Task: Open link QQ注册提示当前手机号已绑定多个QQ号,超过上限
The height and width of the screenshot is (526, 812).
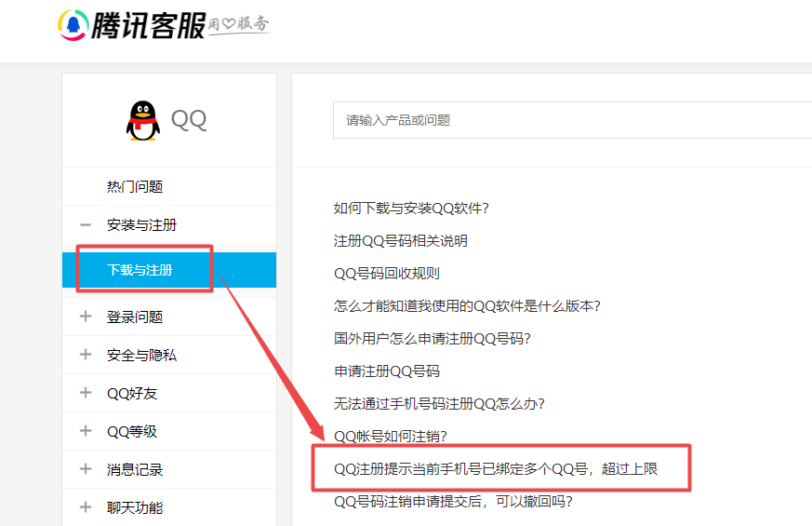Action: point(496,469)
